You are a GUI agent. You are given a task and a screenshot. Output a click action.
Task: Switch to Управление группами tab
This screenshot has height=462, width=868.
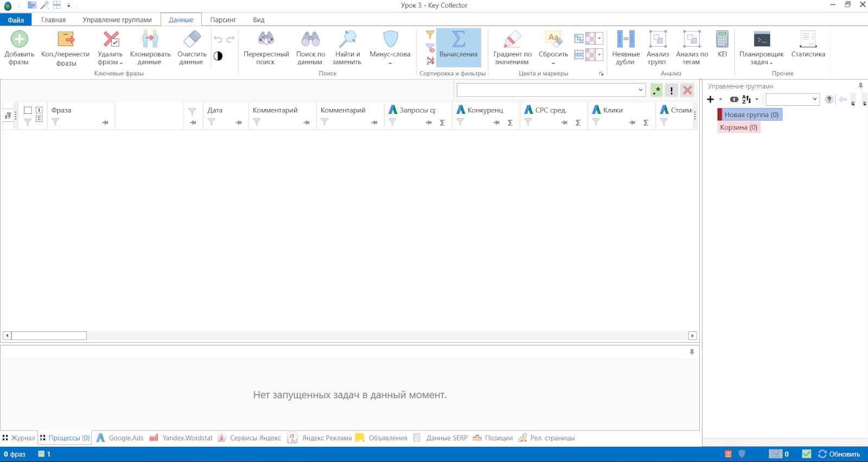(117, 20)
